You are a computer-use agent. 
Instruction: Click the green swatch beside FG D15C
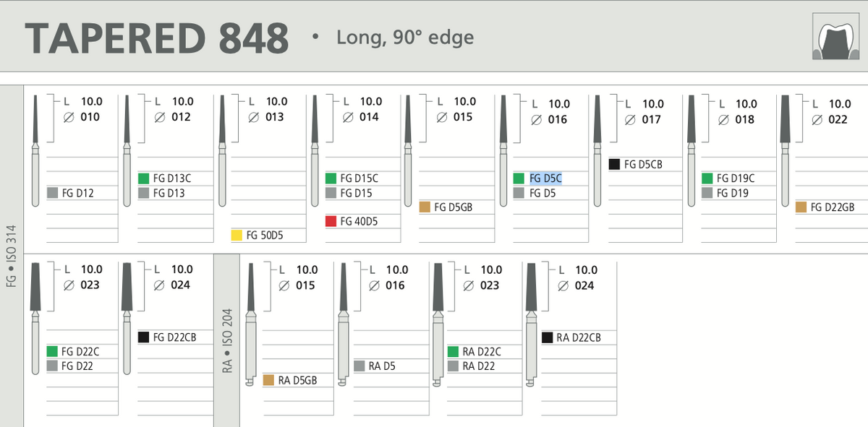click(331, 178)
